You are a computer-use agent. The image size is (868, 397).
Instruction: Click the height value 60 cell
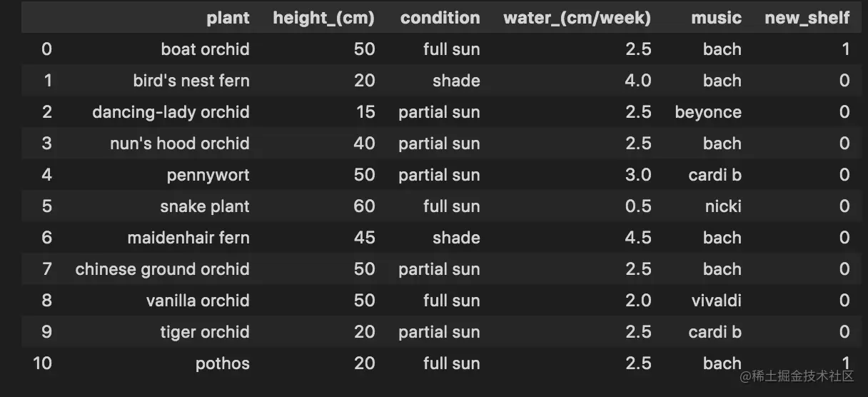point(364,206)
